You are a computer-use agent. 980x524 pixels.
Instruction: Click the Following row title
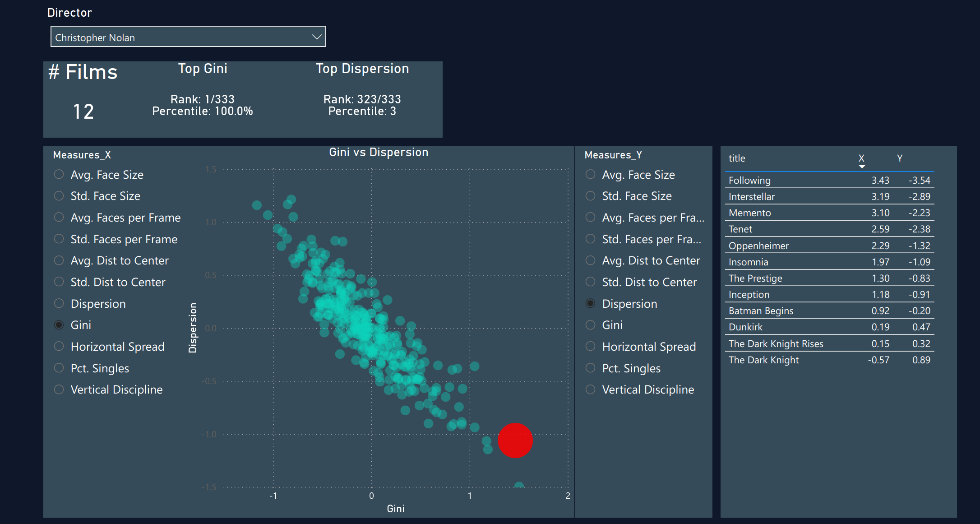749,180
